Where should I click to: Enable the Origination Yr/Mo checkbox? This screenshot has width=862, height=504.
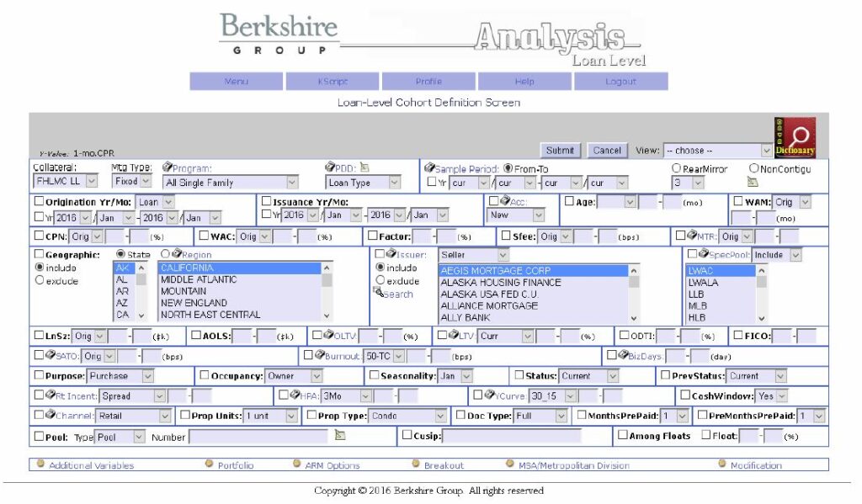39,201
